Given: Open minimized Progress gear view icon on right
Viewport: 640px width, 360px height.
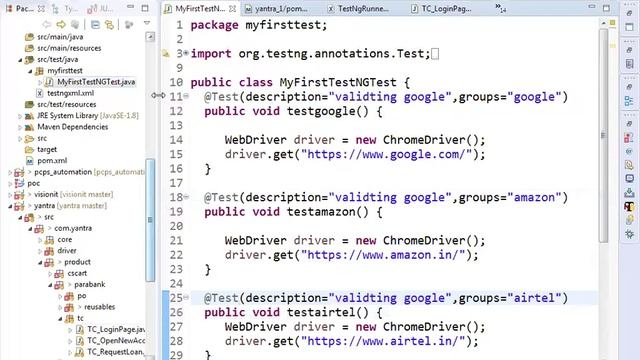Looking at the screenshot, I should 629,234.
